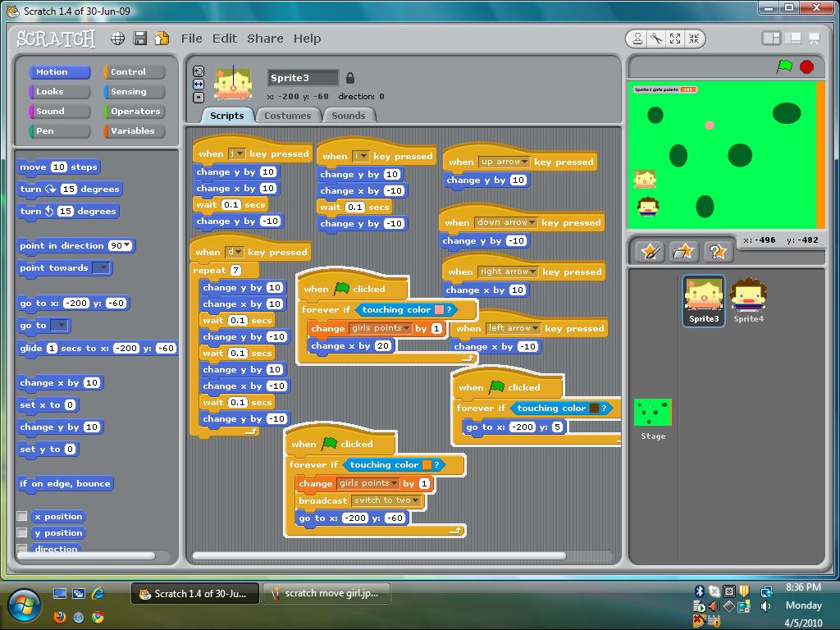The width and height of the screenshot is (840, 630).
Task: Select the Delete scissors tool
Action: [656, 39]
